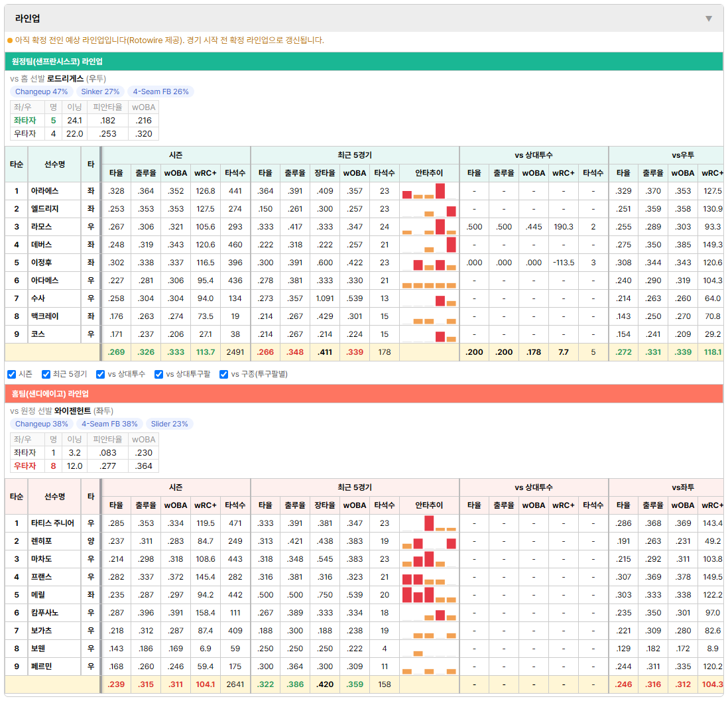Toggle vs 상대투수 checkbox
728x701 pixels.
point(100,374)
